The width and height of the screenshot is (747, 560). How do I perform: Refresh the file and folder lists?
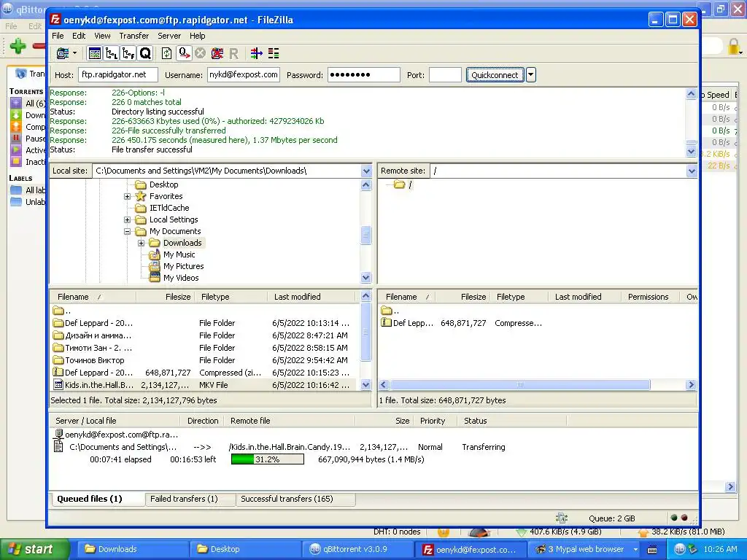167,53
